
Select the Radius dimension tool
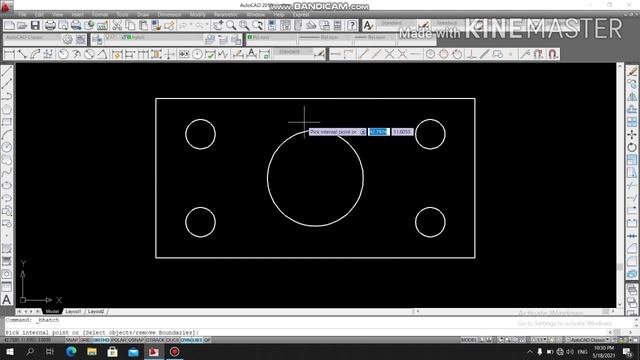(x=63, y=54)
